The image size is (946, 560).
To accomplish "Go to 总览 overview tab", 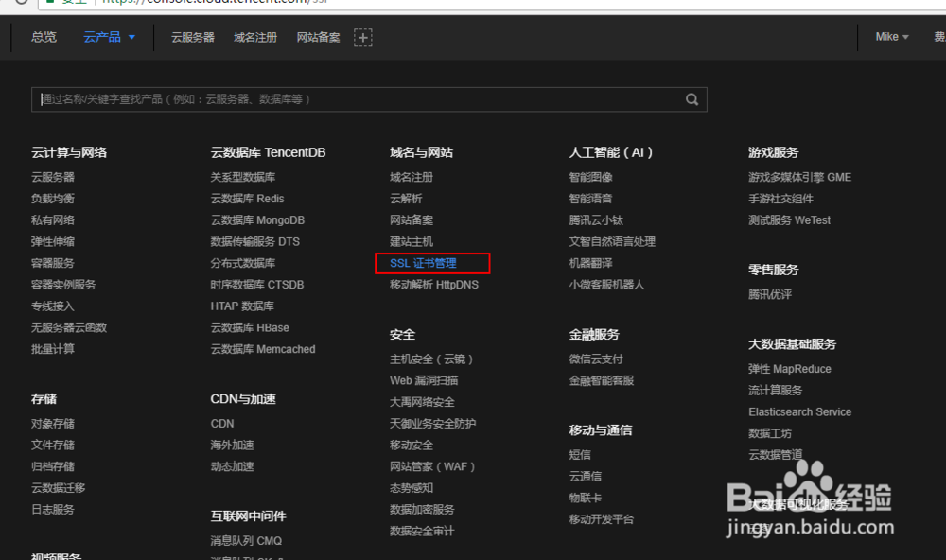I will point(44,37).
